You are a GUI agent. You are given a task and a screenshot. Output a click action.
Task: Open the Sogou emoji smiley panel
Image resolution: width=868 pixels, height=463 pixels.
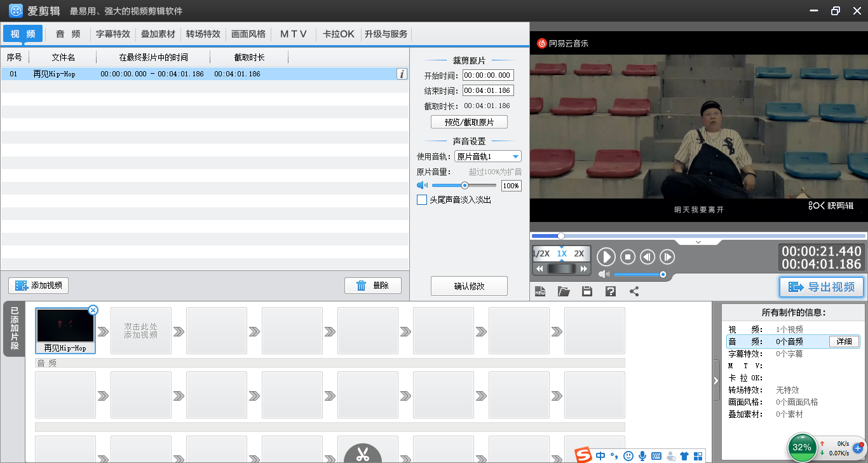coord(628,455)
